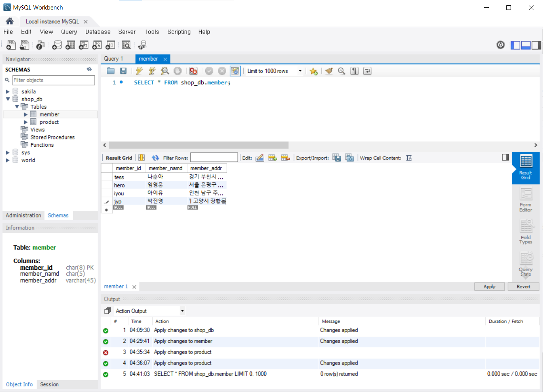
Task: Open the Field Types view
Action: [526, 232]
